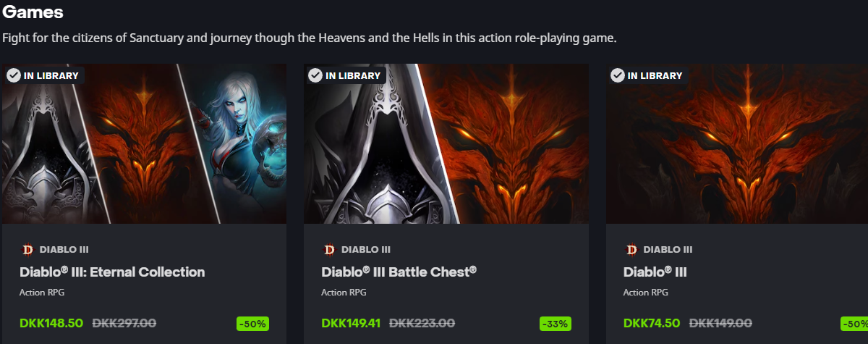Click the Diablo III logo icon on Eternal Collection card

pos(27,250)
